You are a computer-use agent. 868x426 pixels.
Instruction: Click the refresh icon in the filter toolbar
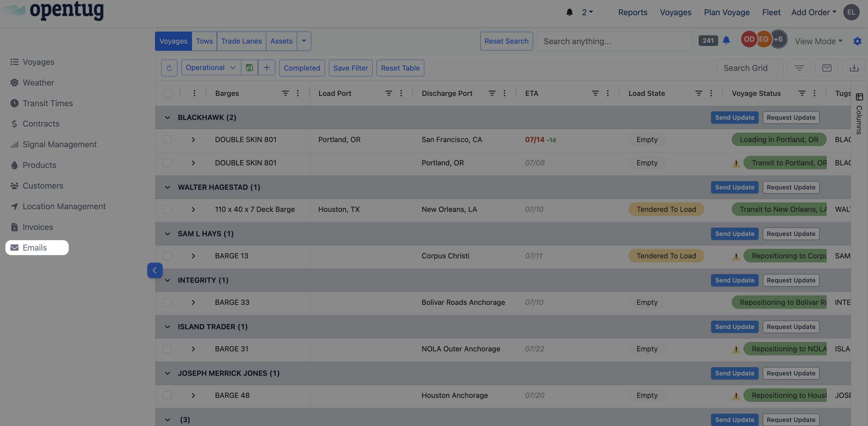[x=169, y=68]
